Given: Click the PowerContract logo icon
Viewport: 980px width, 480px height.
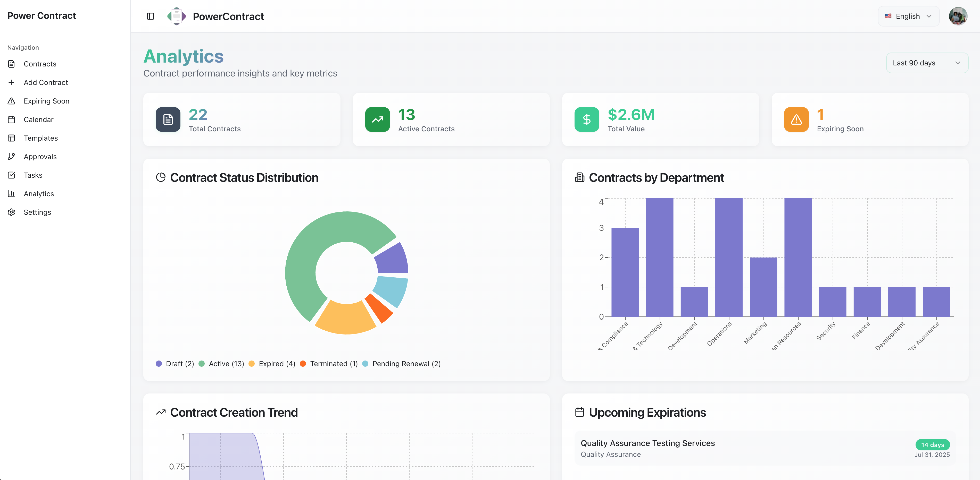Looking at the screenshot, I should click(x=177, y=16).
